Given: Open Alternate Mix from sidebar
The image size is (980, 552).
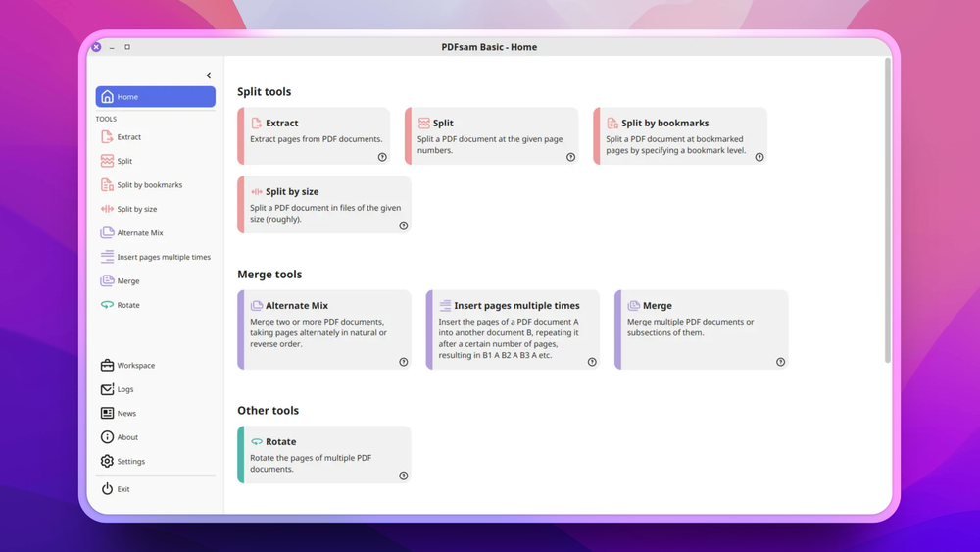Looking at the screenshot, I should pos(155,233).
